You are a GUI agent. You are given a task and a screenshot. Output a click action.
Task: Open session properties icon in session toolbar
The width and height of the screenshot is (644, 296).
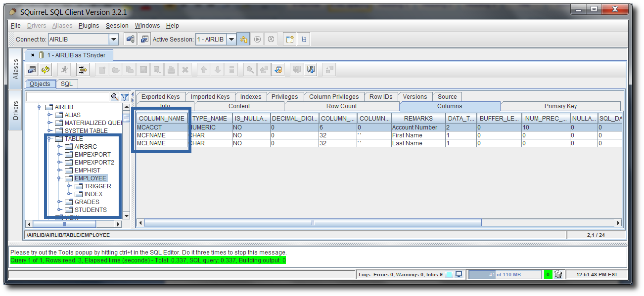32,70
